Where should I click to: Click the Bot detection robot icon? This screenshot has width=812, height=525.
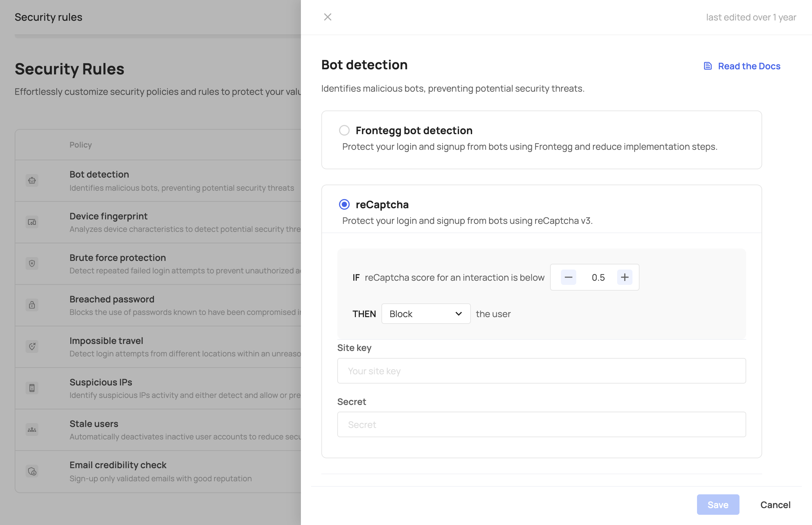coord(32,180)
